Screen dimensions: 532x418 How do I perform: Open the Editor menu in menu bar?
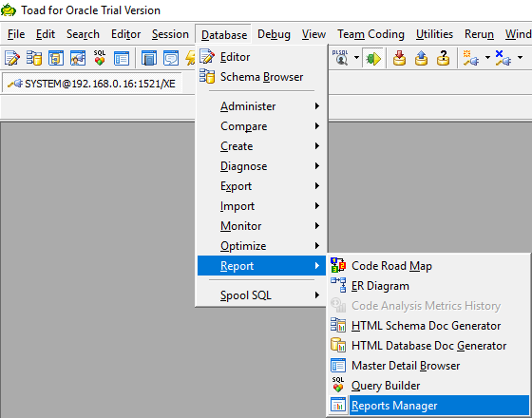[x=125, y=34]
